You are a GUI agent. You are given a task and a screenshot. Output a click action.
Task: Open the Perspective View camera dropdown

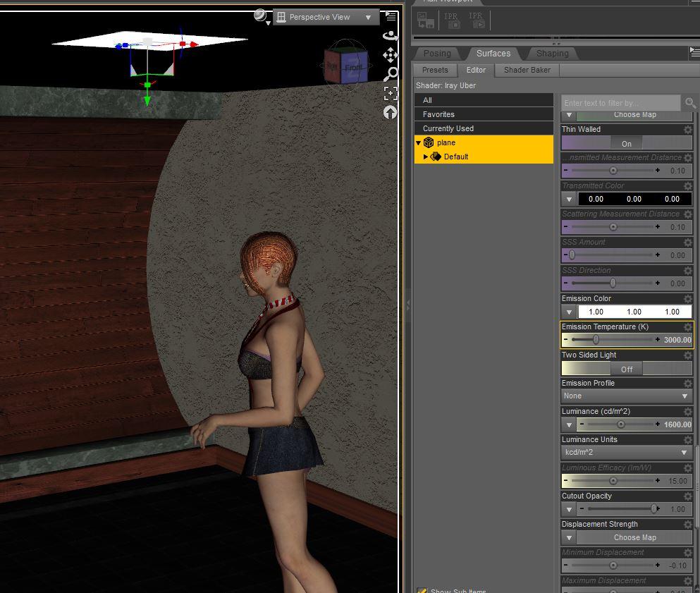(326, 17)
